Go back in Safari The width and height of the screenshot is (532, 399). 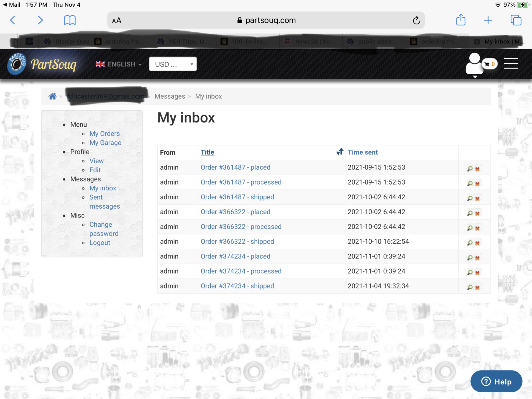click(x=13, y=20)
